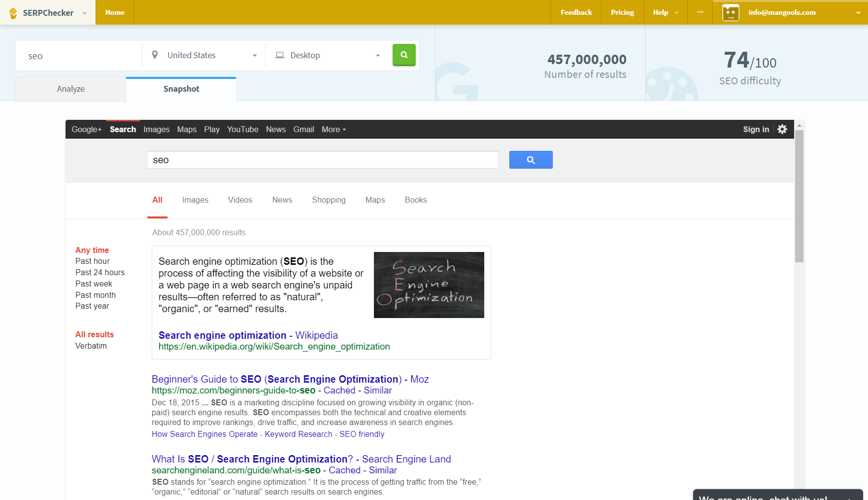Viewport: 868px width, 500px height.
Task: Open the SEO friendly sitelink
Action: point(362,434)
